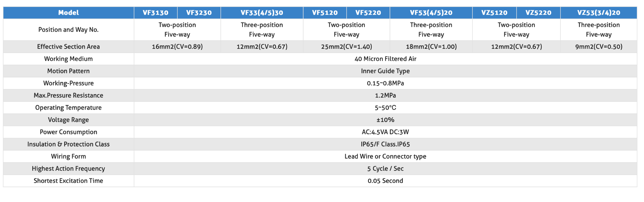
Task: Click the 9mm2(CV=0.50) cell
Action: pyautogui.click(x=599, y=47)
